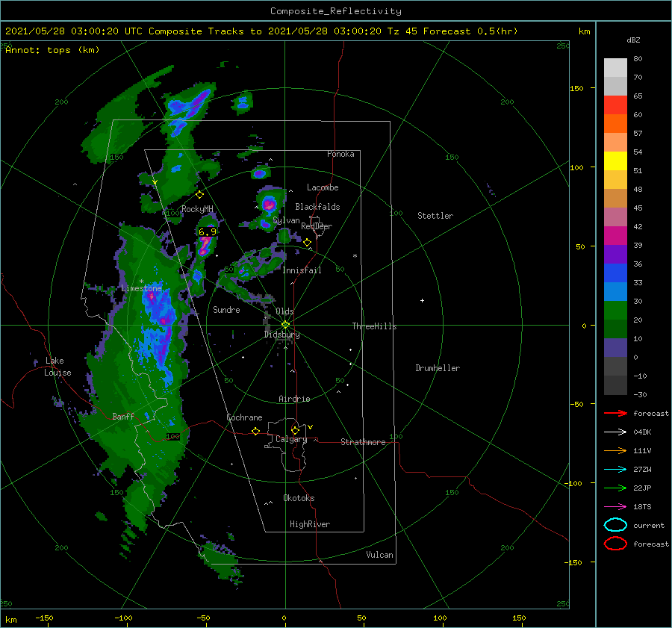The width and height of the screenshot is (672, 628).
Task: Click the HighRiver city label
Action: point(310,524)
